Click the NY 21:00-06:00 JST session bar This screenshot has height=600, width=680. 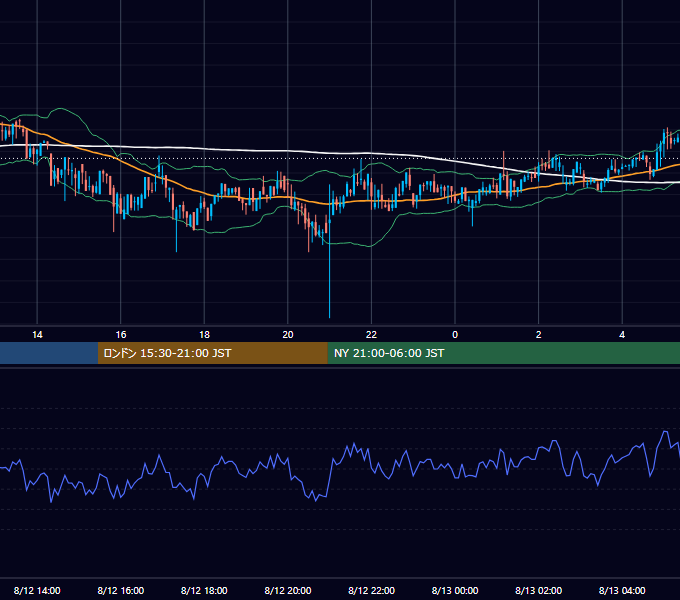point(503,353)
